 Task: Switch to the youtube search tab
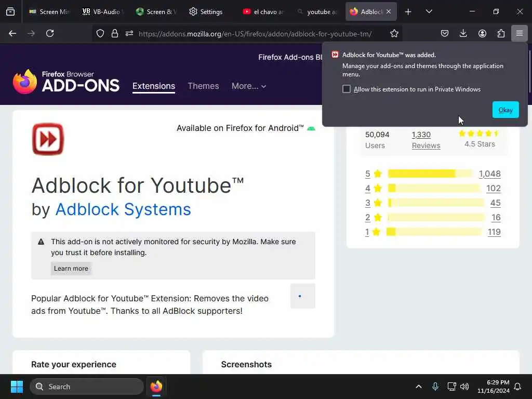click(x=317, y=11)
